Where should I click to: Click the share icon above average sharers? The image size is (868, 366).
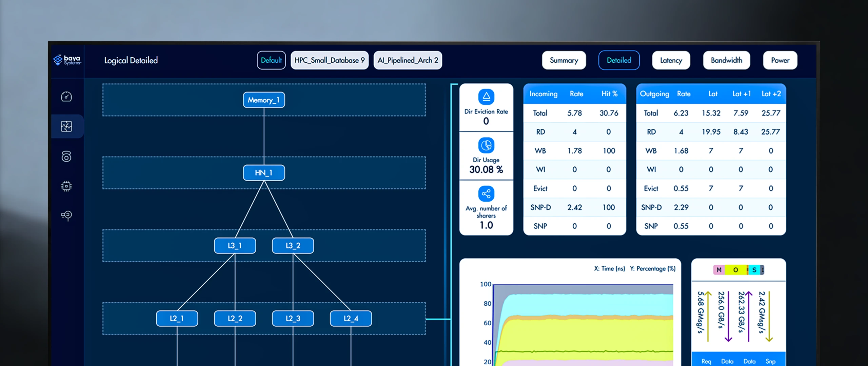tap(486, 194)
